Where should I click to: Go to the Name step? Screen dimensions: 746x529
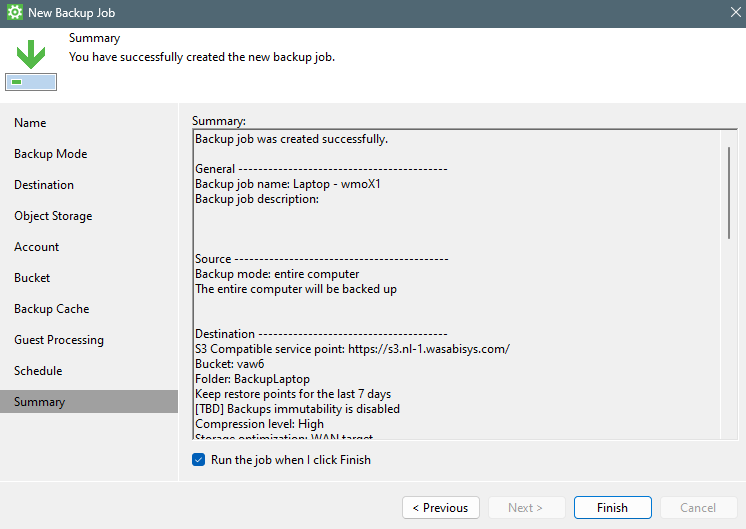(x=30, y=123)
